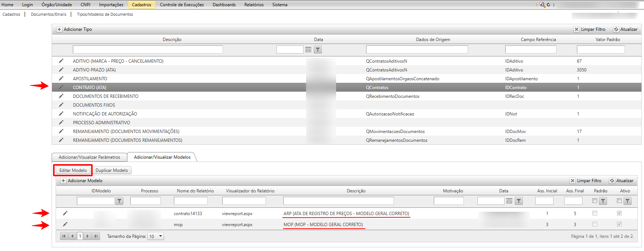The width and height of the screenshot is (644, 251).
Task: Click pencil edit icon for ADITIVO PRAZO (ATA)
Action: 61,70
